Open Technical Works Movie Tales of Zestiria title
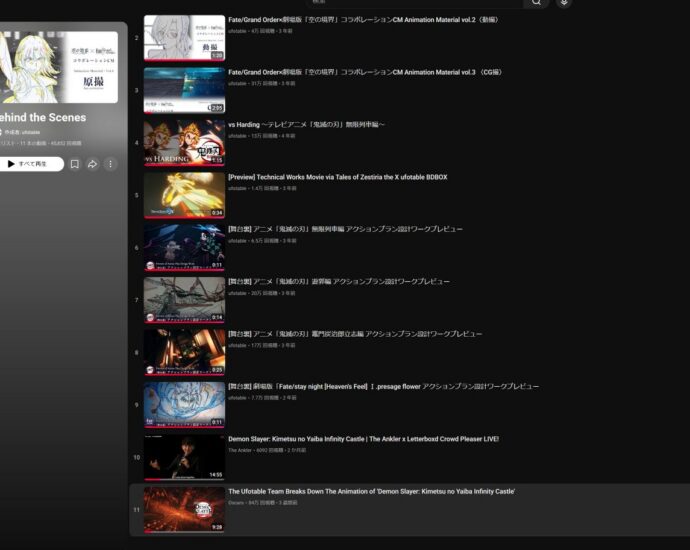690x550 pixels. click(337, 177)
